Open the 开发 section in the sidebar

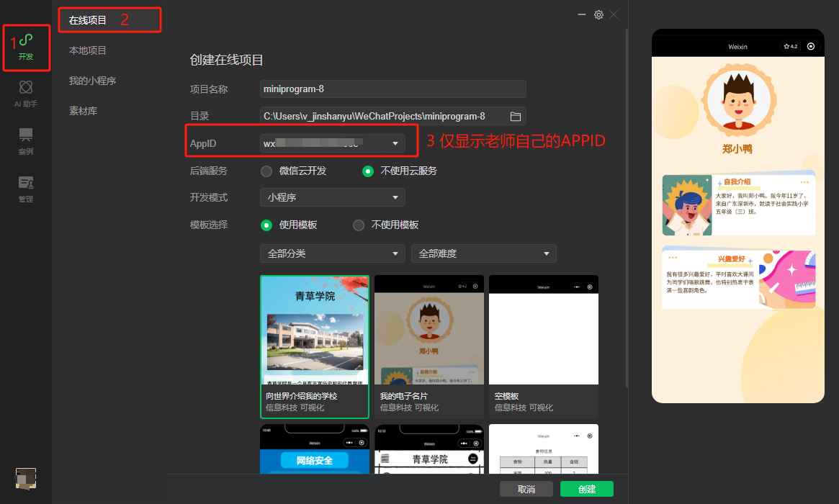(26, 47)
